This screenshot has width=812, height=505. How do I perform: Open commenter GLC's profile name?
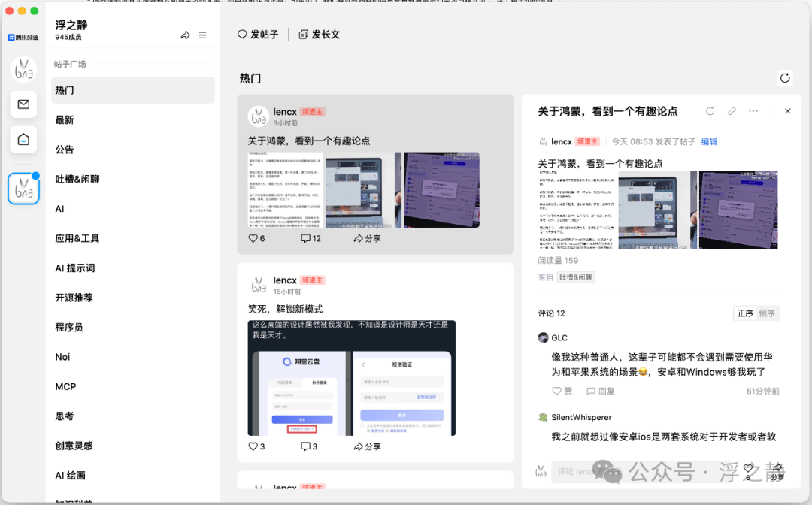(x=559, y=338)
